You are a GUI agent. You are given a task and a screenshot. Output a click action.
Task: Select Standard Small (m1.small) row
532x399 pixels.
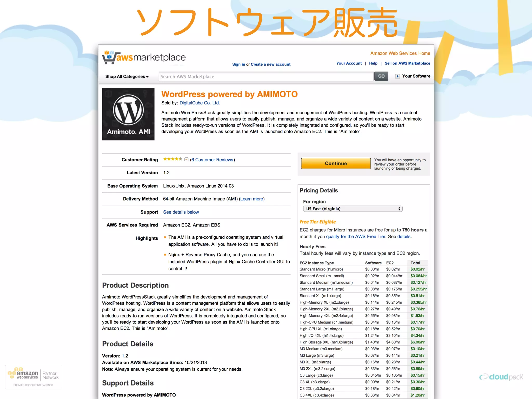(363, 276)
